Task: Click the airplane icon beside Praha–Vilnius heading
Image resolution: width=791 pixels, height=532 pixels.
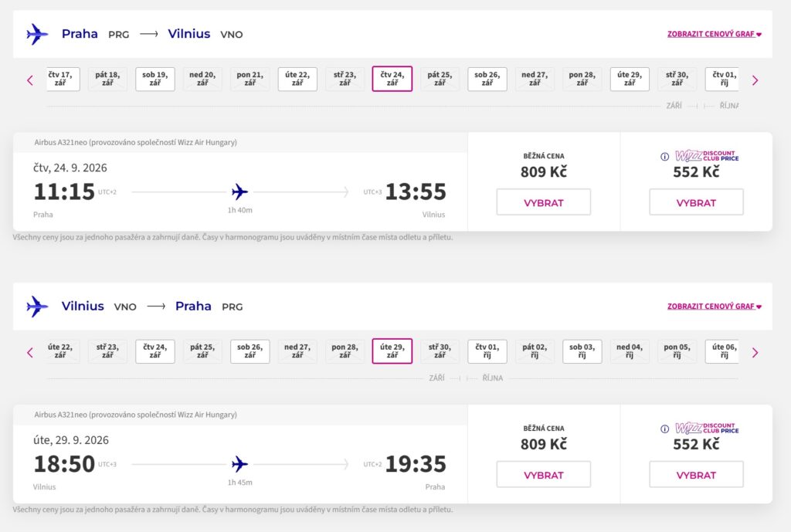Action: click(37, 34)
